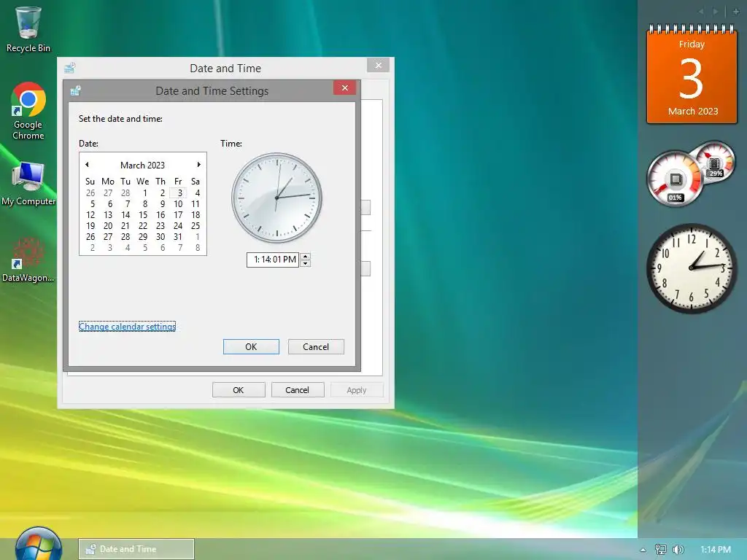Screen dimensions: 747x560
Task: Select March 15 in the calendar
Action: tap(143, 215)
